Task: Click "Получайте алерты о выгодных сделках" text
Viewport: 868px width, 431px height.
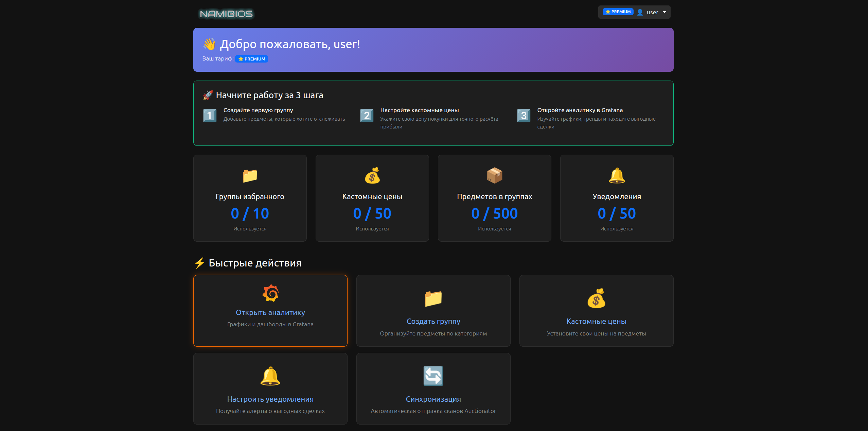Action: point(270,411)
